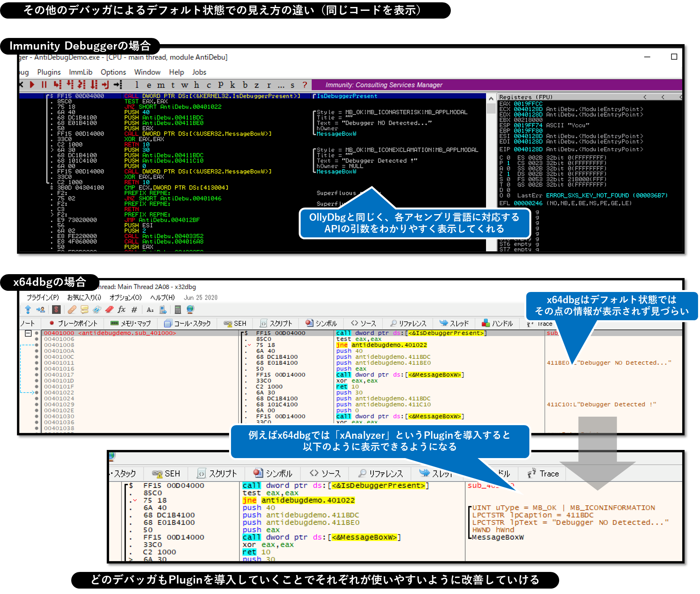
Task: Open the log window with the 'l' button
Action: (x=137, y=84)
